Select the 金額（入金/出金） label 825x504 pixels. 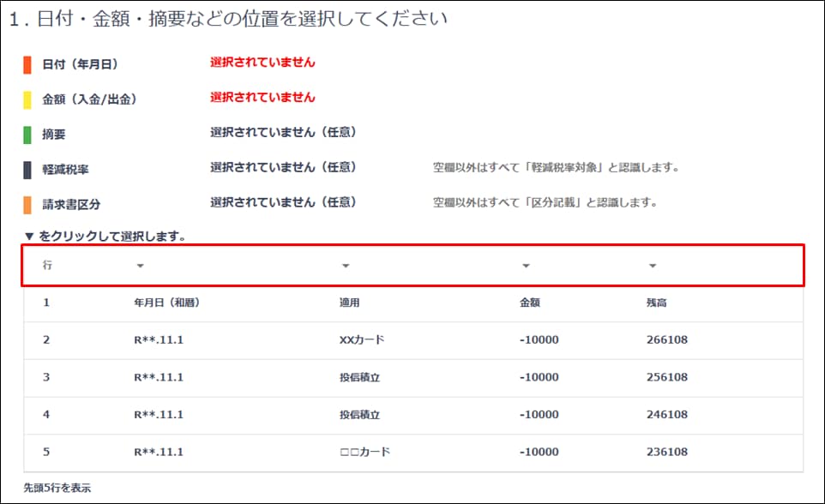pos(89,99)
